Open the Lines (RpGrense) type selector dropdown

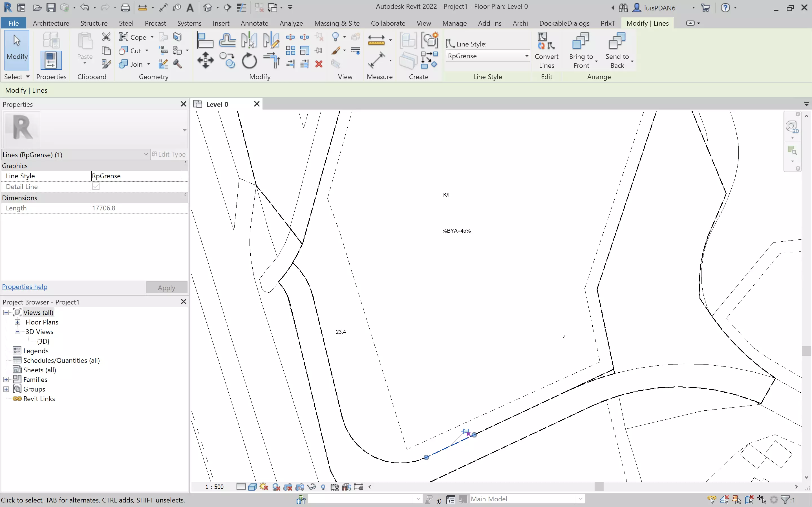(x=145, y=155)
